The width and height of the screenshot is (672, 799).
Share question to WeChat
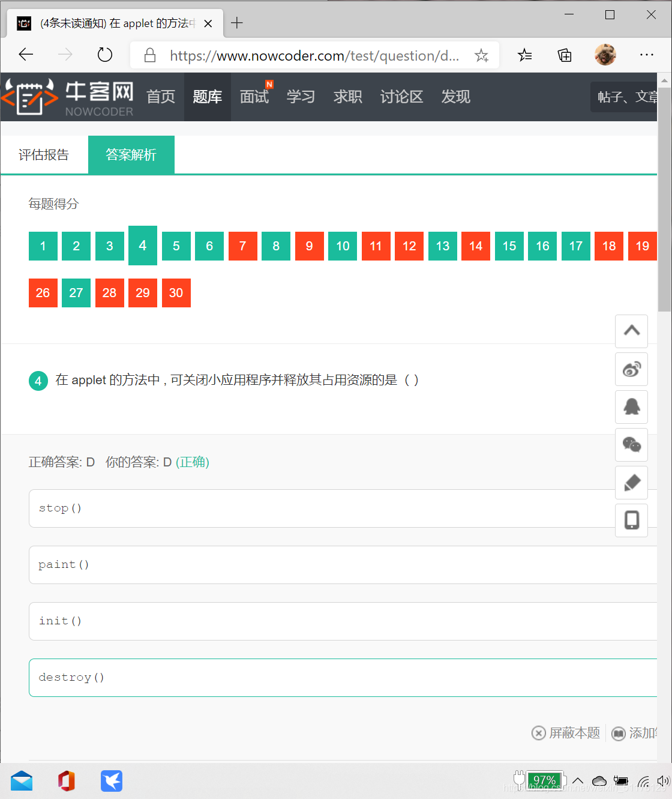[x=632, y=445]
